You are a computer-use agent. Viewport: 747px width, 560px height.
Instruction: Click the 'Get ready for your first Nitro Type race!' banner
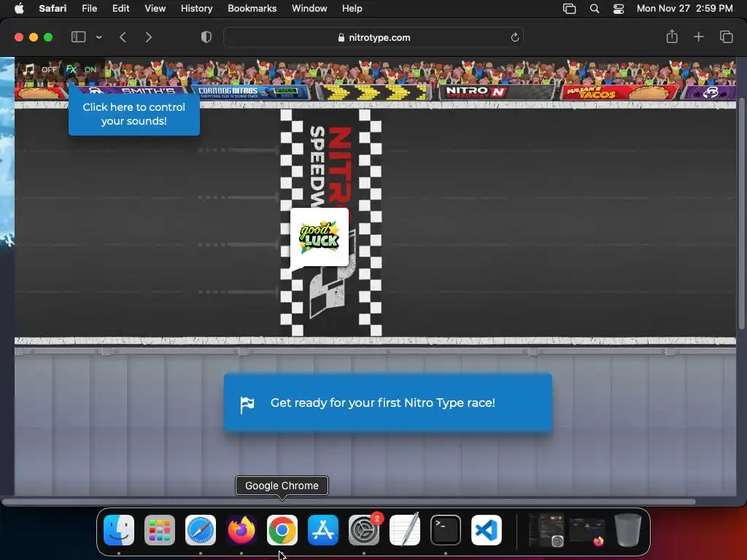point(388,402)
